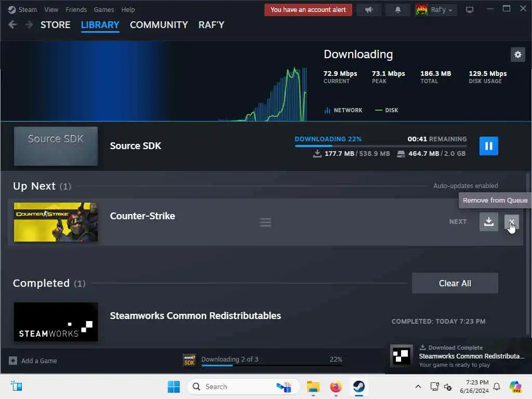Start Counter-Strike download now
Screen dimensions: 532x399
(x=488, y=221)
